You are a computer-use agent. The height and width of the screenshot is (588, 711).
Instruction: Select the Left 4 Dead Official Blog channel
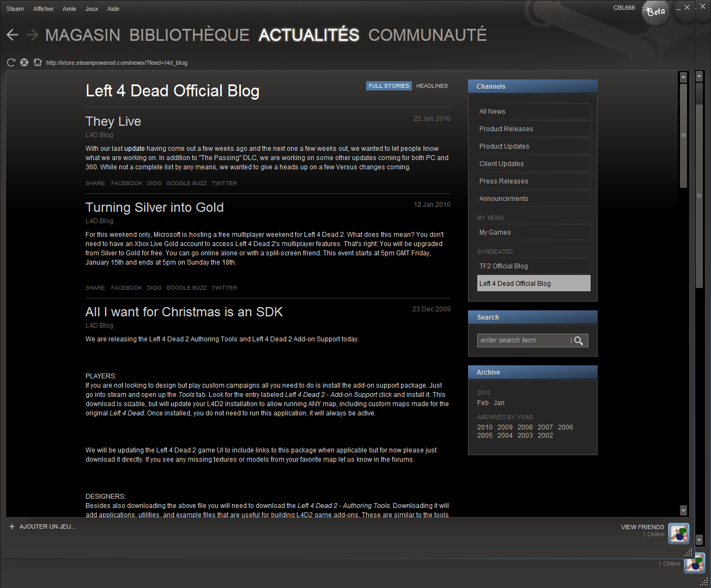pos(534,283)
